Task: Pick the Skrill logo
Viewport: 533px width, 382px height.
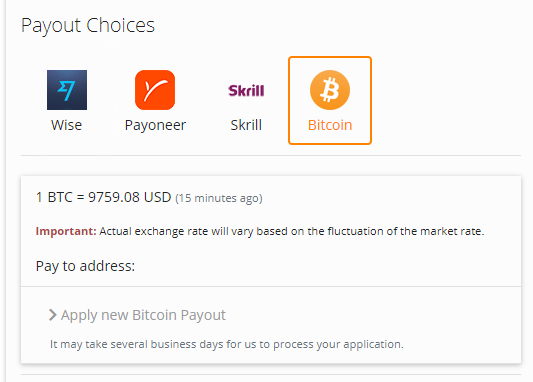Action: click(x=246, y=91)
